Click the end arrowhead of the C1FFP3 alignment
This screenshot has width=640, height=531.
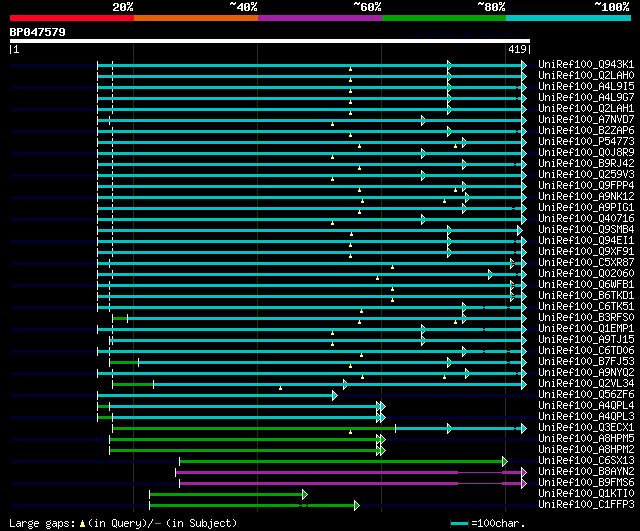pos(357,505)
